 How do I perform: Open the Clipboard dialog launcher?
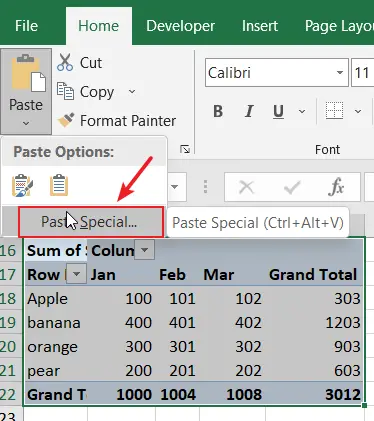(185, 149)
